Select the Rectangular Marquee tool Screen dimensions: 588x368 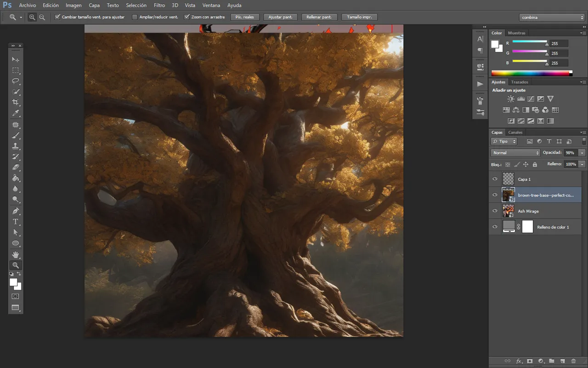point(16,70)
